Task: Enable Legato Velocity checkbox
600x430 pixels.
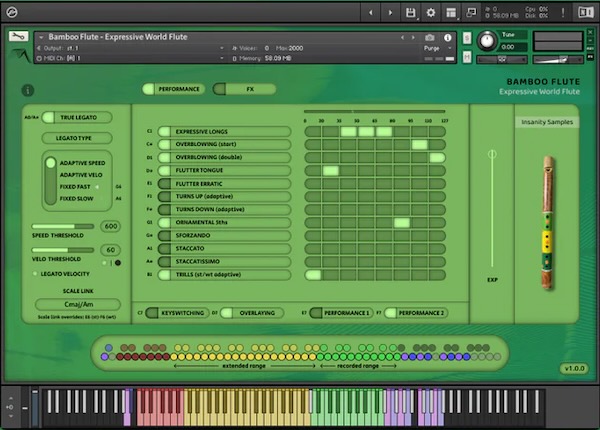Action: tap(35, 274)
